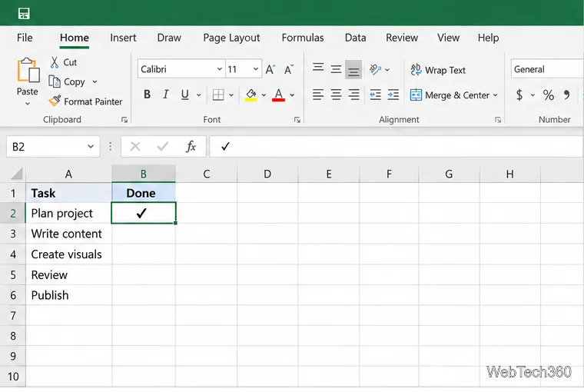Image resolution: width=584 pixels, height=392 pixels.
Task: Click into the formula bar field
Action: tap(397, 147)
